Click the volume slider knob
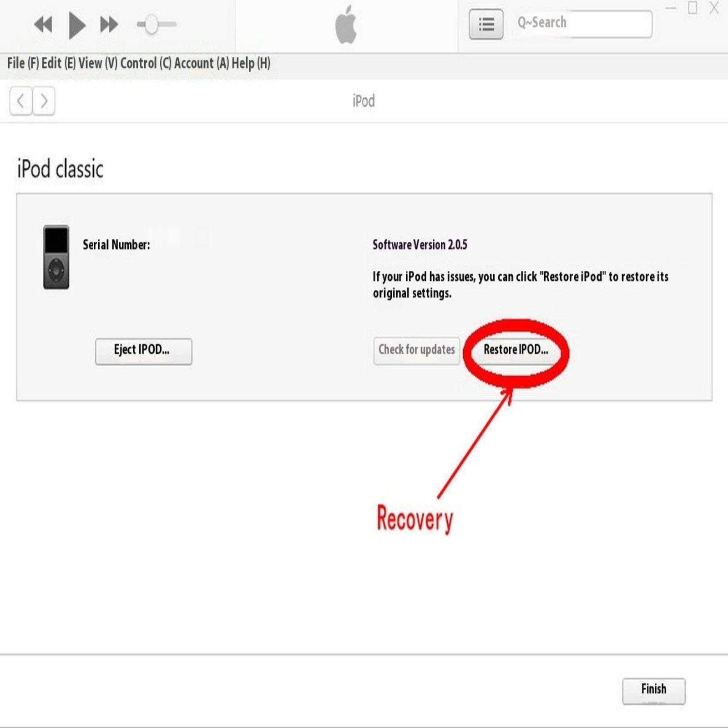Viewport: 728px width, 728px height. tap(151, 25)
